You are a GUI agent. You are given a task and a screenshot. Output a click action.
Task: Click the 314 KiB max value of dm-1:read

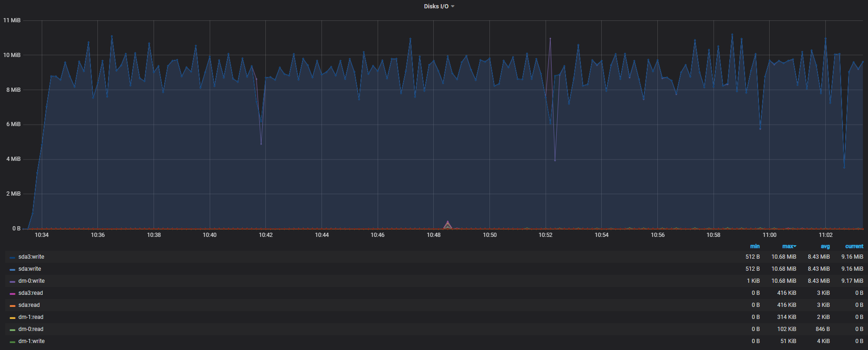pos(787,317)
